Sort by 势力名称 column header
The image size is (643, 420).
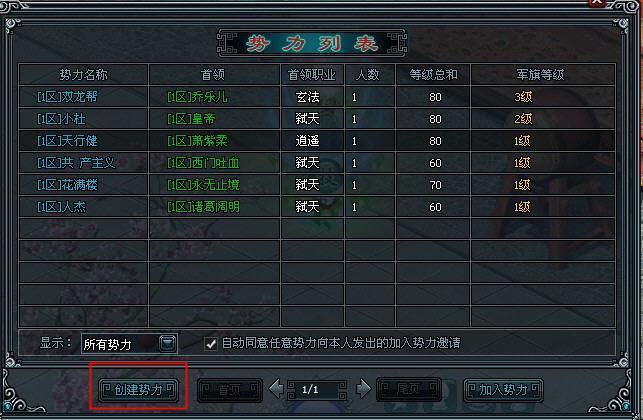click(x=83, y=75)
